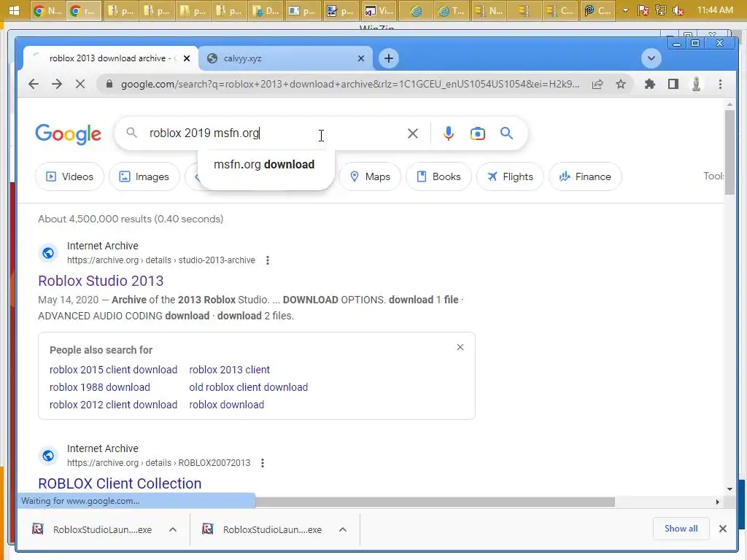Open the taskbar clock showing 11:44 AM

point(715,10)
